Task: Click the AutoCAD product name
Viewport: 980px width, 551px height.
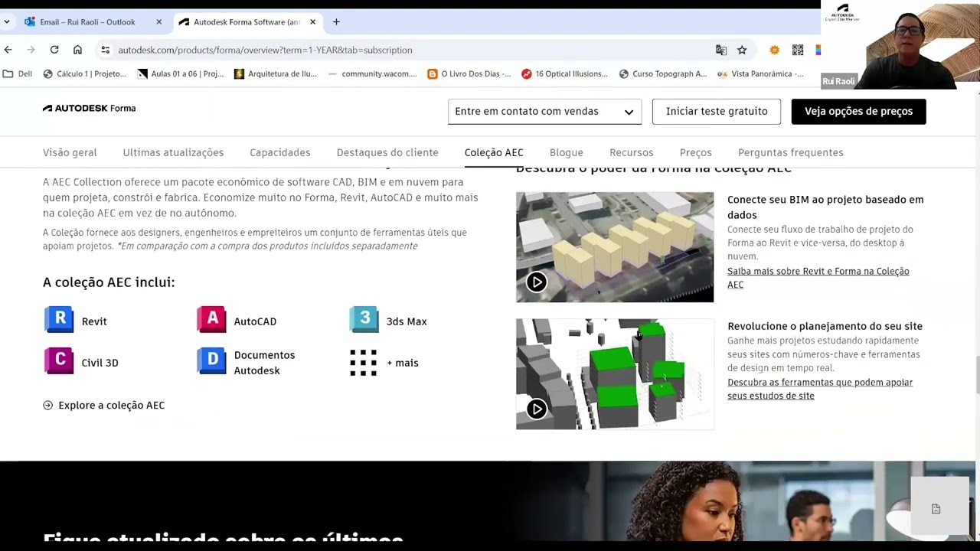Action: click(x=255, y=321)
